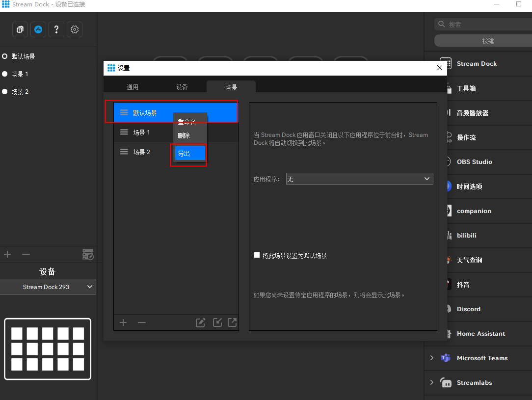
Task: Open the 音频播放器 plugin category
Action: pyautogui.click(x=478, y=113)
